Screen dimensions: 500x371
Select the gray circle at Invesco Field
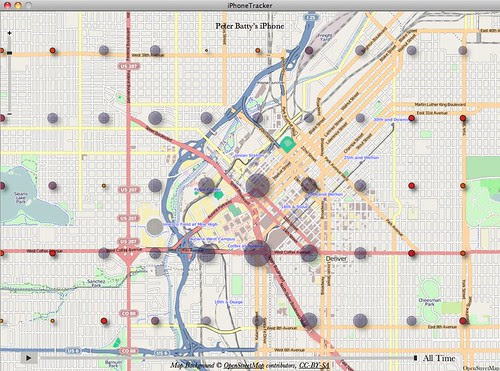pos(155,227)
